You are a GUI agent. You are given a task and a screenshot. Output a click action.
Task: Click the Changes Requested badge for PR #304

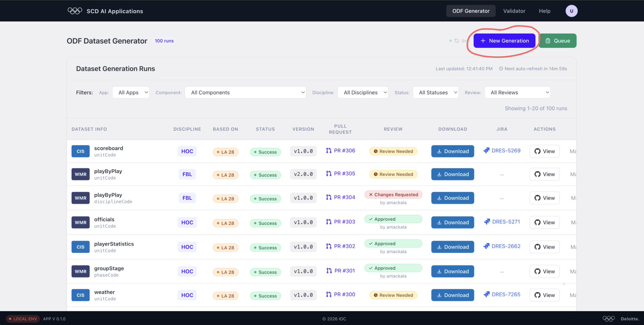click(393, 195)
